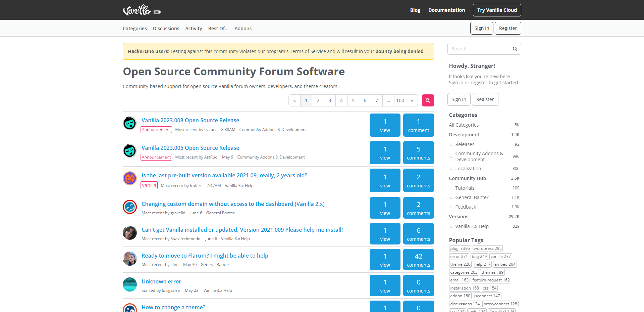Click the pumpkin avatar on the pre-built version topic
644x312 pixels.
coord(129,178)
